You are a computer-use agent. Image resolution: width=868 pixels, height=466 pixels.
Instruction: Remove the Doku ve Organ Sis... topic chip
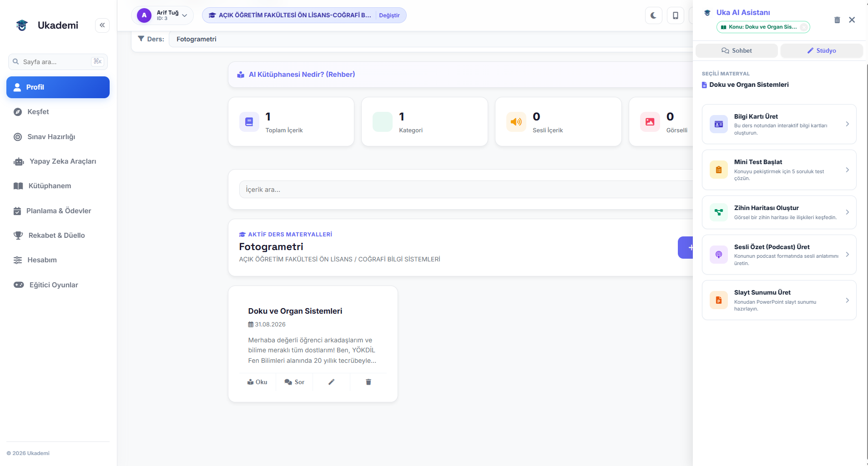[804, 27]
